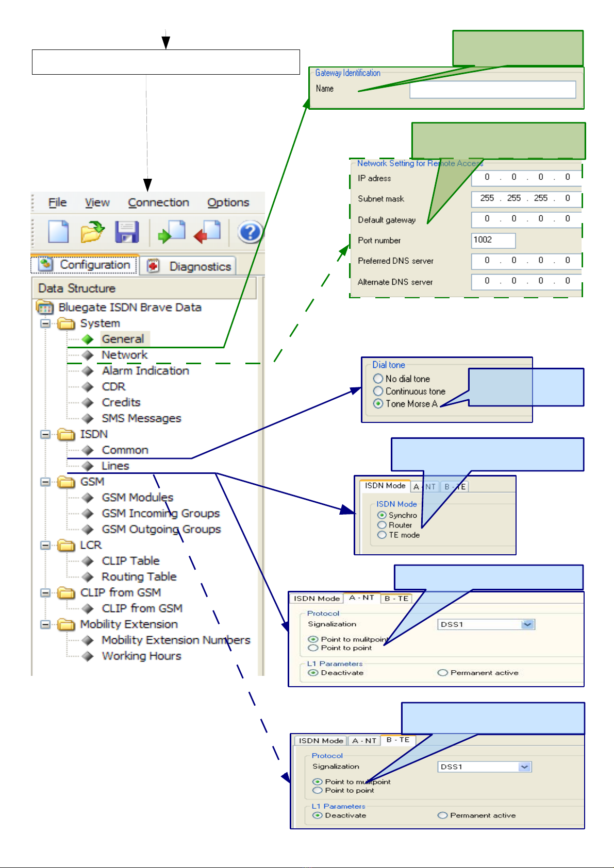This screenshot has width=614, height=868.
Task: Collapse the System folder in tree
Action: pos(46,324)
